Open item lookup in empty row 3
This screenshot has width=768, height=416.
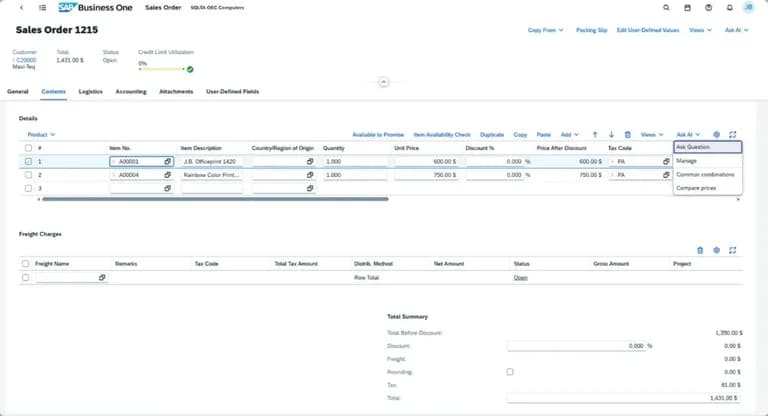click(168, 188)
